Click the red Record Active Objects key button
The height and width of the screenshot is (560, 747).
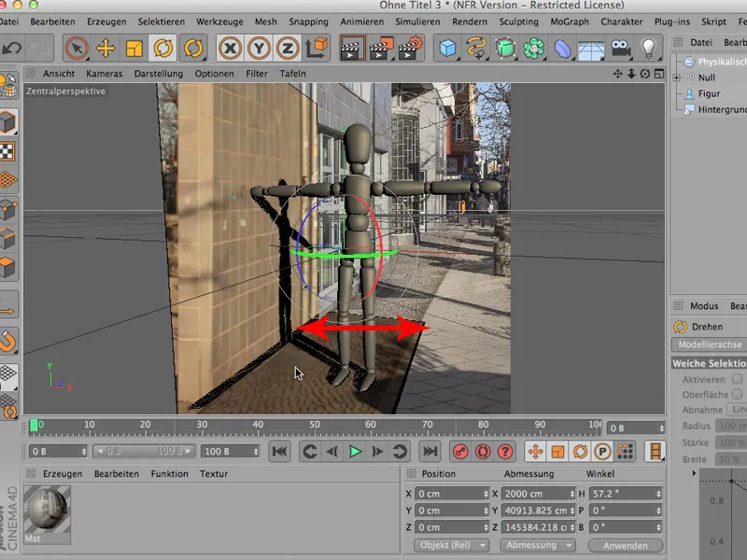pyautogui.click(x=460, y=452)
